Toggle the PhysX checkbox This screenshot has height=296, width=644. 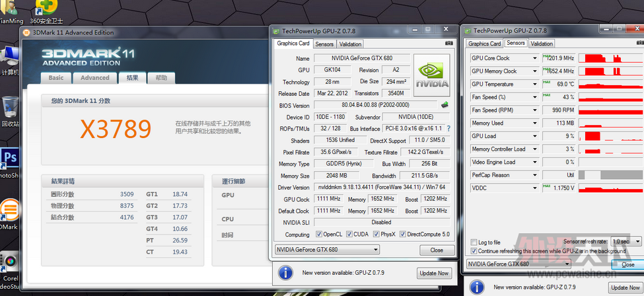click(x=376, y=234)
